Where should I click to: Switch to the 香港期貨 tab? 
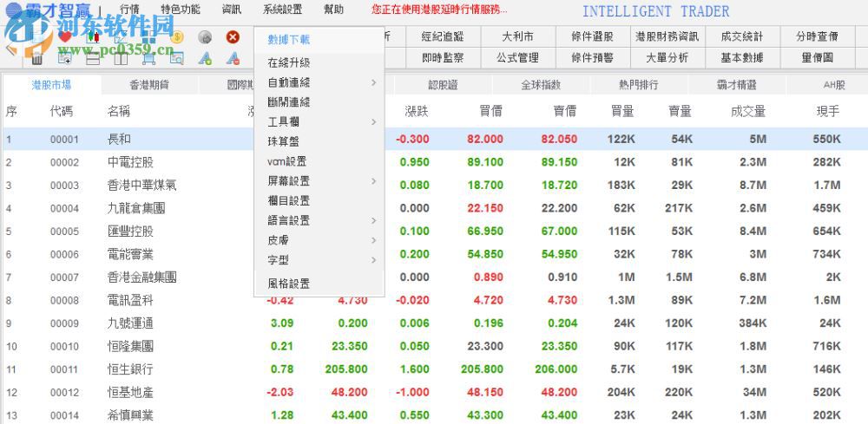click(x=149, y=85)
